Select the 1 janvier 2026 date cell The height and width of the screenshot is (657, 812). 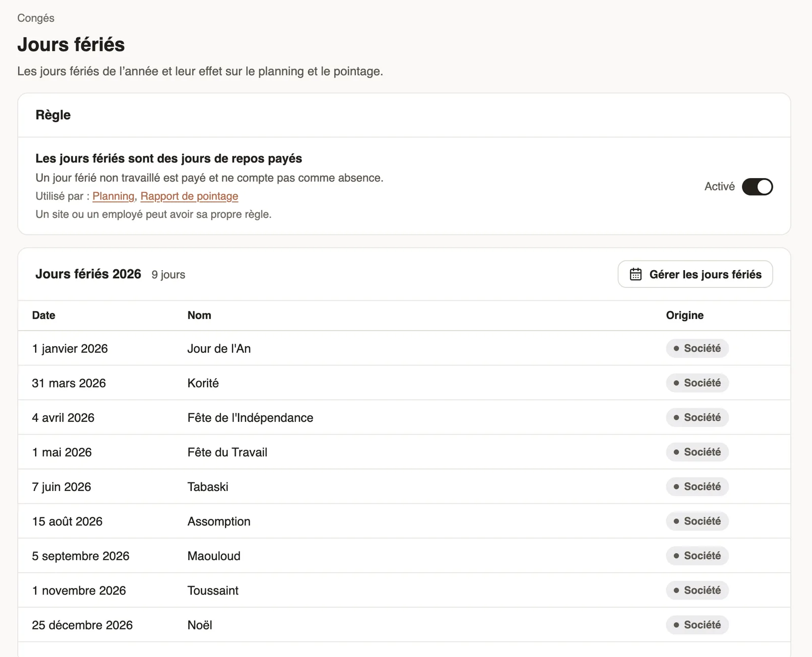[x=70, y=348]
